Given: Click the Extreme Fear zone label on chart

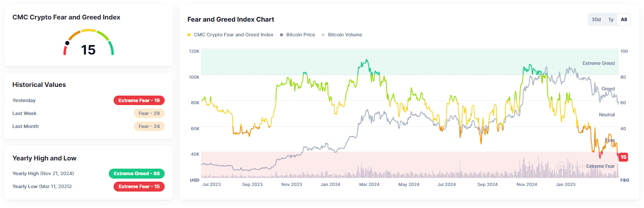Looking at the screenshot, I should click(x=601, y=166).
